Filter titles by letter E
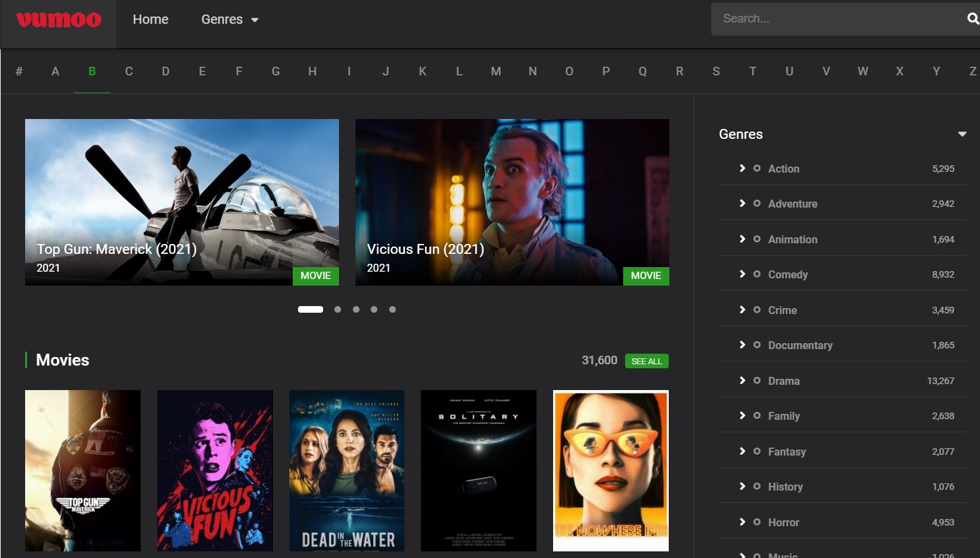The width and height of the screenshot is (980, 558). click(202, 71)
